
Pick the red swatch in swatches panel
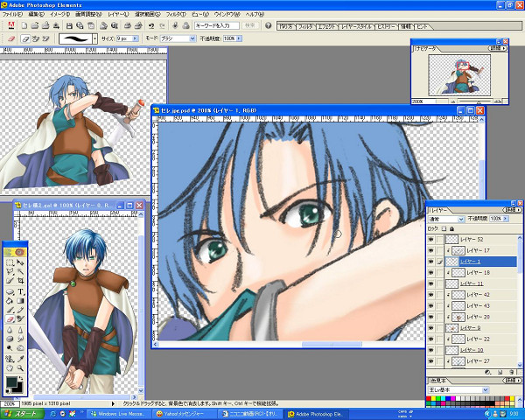pyautogui.click(x=429, y=399)
